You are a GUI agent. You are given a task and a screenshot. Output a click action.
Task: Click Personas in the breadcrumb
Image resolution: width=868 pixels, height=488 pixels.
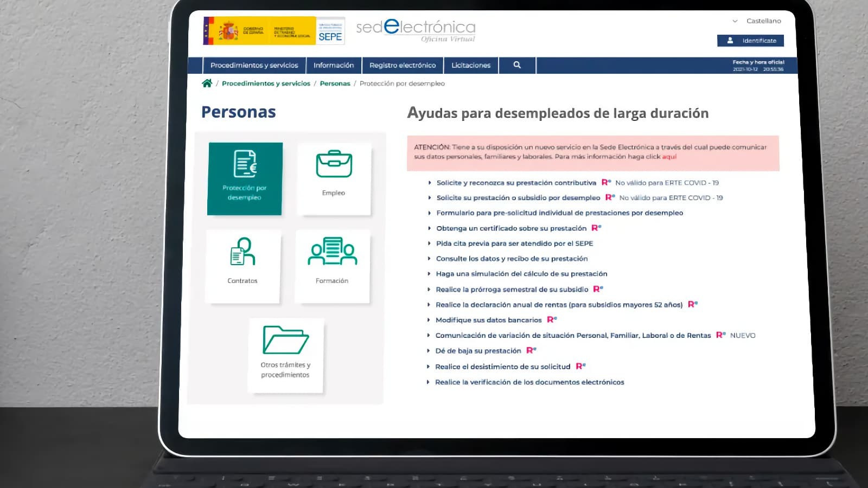(335, 84)
